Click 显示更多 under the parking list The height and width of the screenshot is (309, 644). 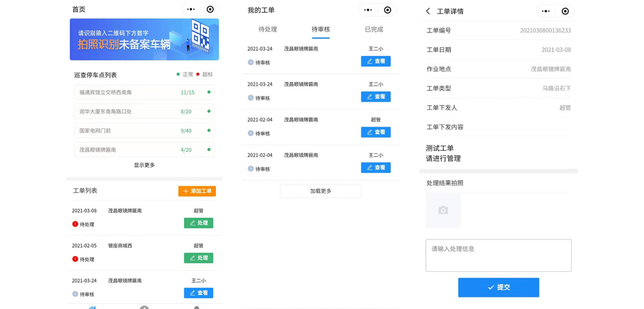pos(144,165)
